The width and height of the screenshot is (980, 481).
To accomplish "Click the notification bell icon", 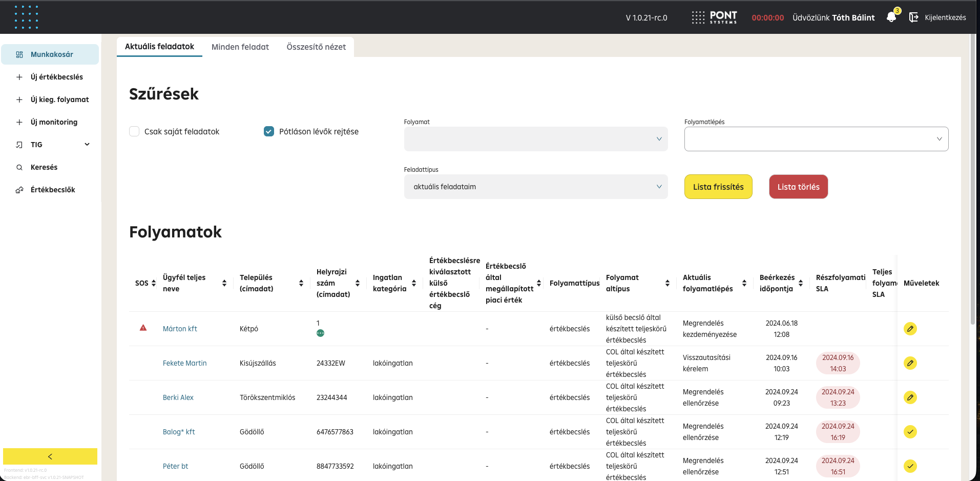I will (891, 17).
